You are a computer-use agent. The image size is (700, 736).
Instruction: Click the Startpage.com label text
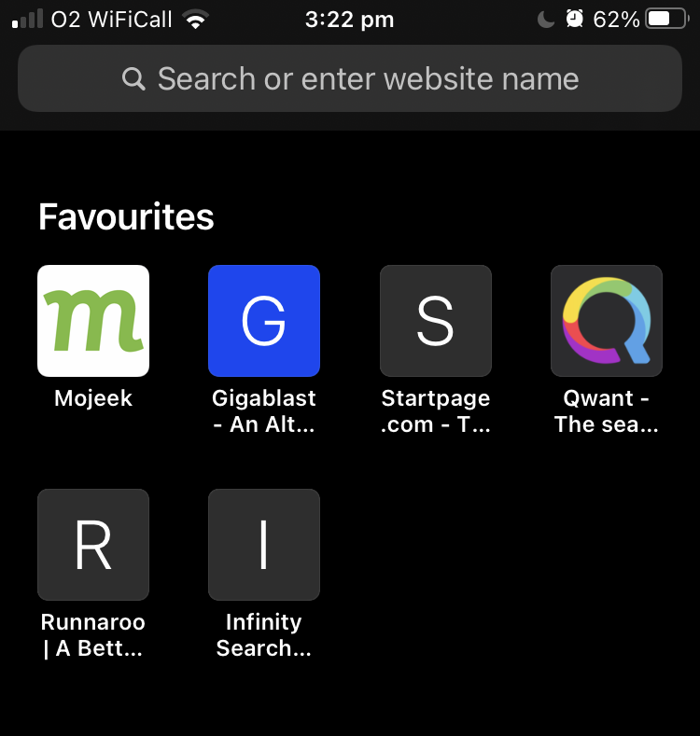436,411
